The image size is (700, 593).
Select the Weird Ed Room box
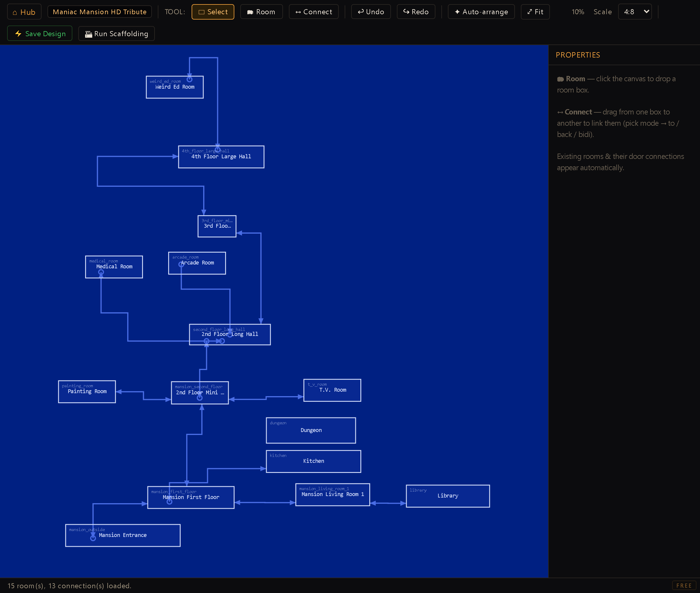point(175,87)
